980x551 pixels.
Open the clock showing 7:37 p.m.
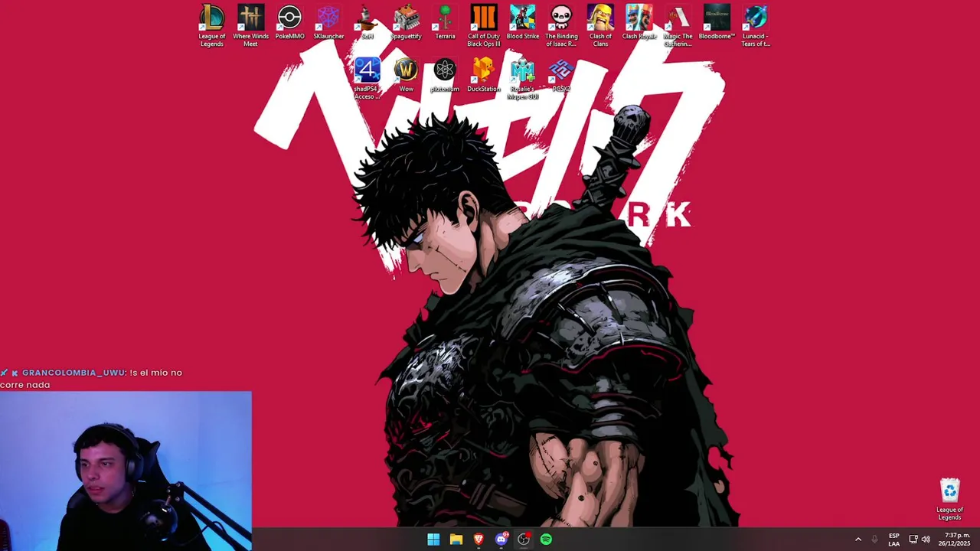coord(954,540)
